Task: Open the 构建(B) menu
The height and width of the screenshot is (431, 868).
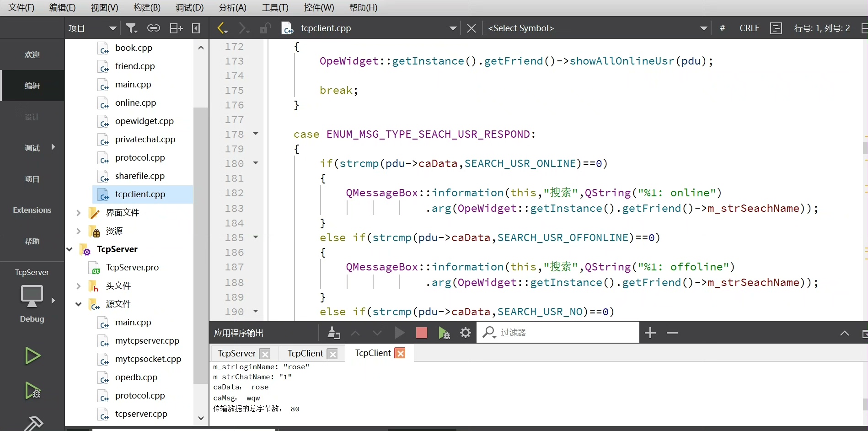Action: coord(147,8)
